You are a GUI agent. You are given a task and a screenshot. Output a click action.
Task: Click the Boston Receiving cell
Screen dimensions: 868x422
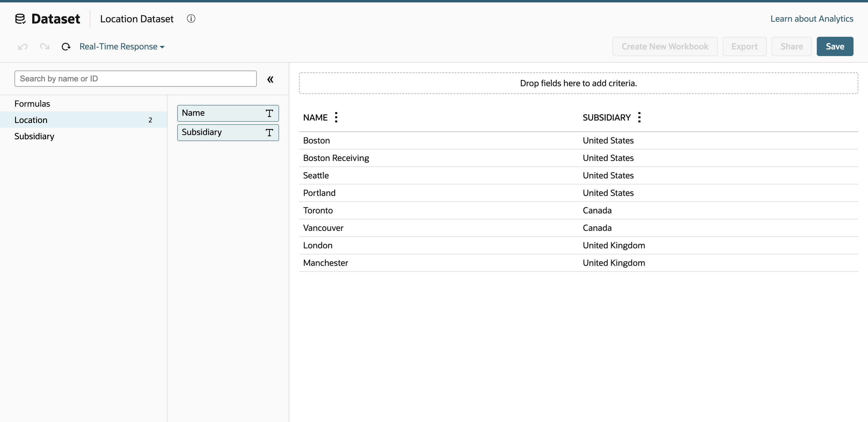point(336,158)
